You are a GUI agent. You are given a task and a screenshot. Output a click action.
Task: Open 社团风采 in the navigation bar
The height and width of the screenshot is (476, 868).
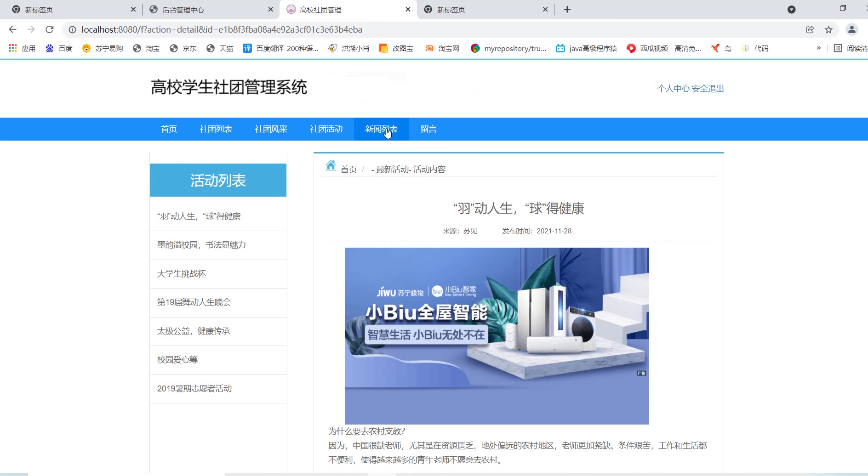[x=271, y=129]
